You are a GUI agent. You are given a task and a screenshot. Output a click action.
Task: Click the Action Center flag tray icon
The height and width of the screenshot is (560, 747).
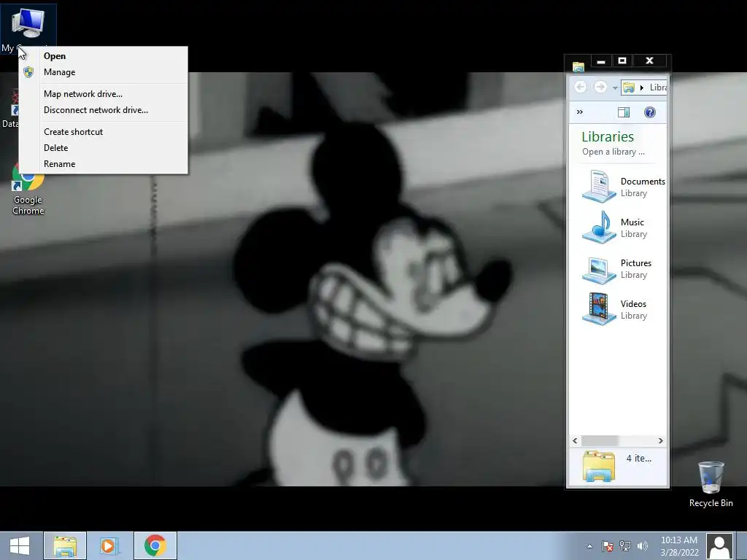[608, 546]
